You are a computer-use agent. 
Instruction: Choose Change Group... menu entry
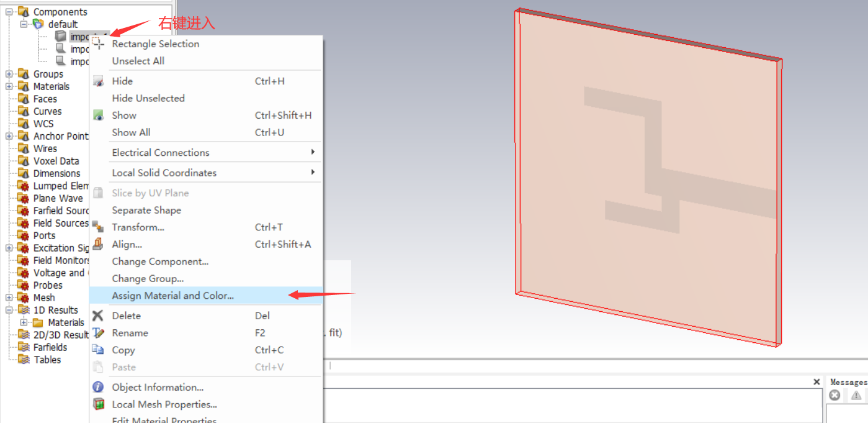pos(205,278)
